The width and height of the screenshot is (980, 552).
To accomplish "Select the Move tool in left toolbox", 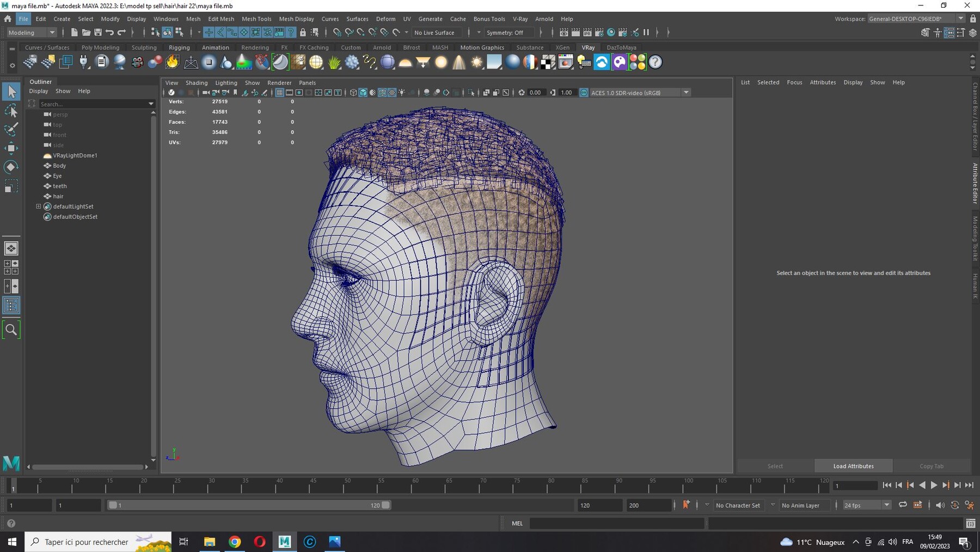I will click(x=11, y=148).
